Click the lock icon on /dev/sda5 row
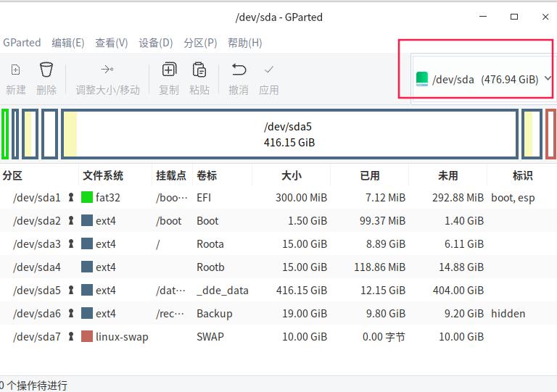The image size is (557, 392). point(71,290)
